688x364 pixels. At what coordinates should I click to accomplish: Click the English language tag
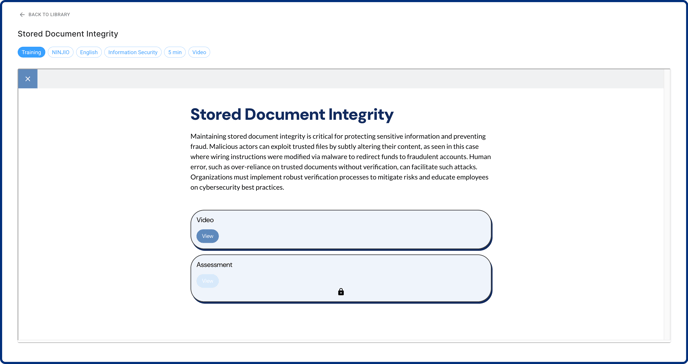[89, 52]
